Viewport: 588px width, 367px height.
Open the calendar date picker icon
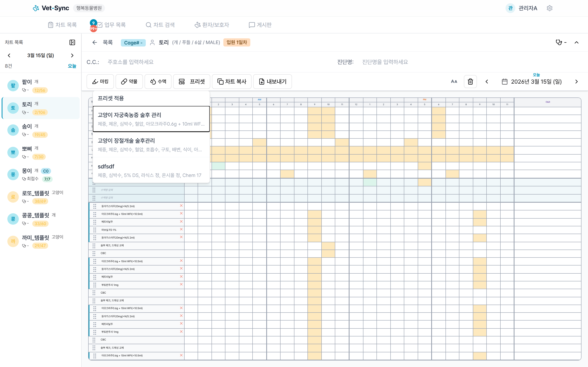[x=504, y=82]
